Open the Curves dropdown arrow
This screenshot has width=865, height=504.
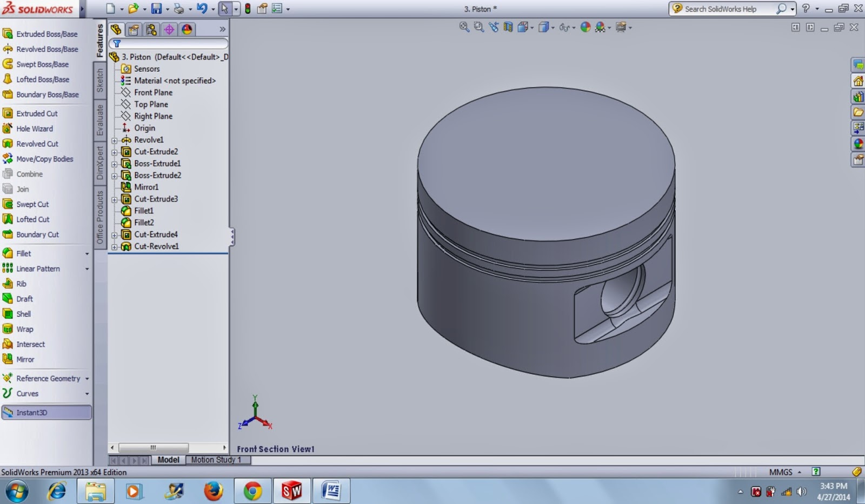[x=87, y=394]
